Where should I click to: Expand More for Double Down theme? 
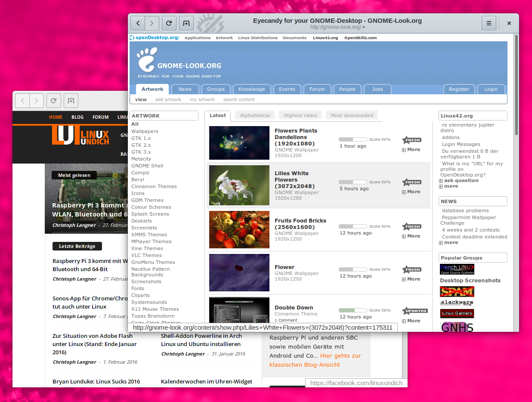click(411, 321)
